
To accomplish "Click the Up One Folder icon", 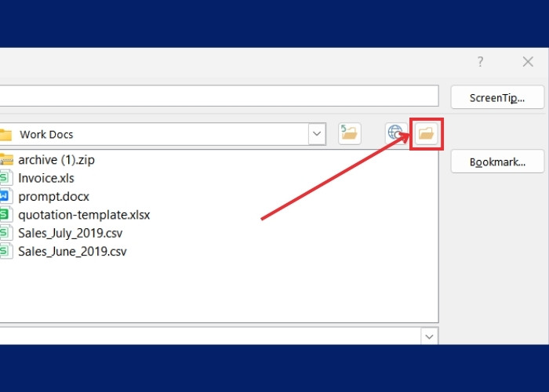I will pyautogui.click(x=350, y=134).
